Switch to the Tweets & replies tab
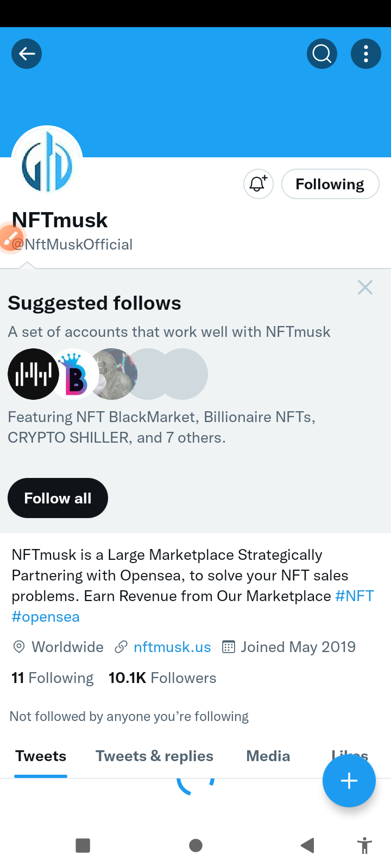The image size is (391, 868). (x=154, y=756)
